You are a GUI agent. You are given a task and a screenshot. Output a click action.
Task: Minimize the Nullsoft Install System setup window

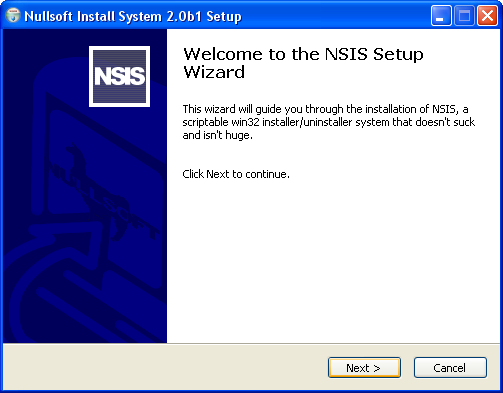click(441, 16)
